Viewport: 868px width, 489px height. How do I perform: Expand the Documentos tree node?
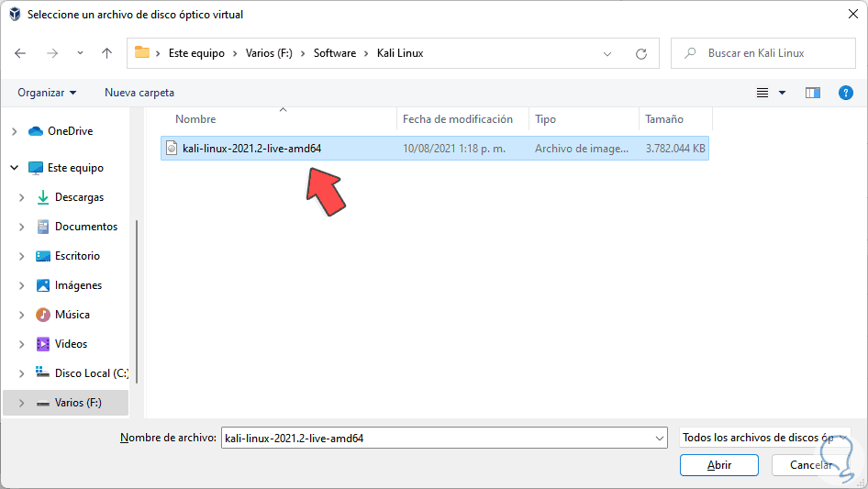pyautogui.click(x=22, y=227)
